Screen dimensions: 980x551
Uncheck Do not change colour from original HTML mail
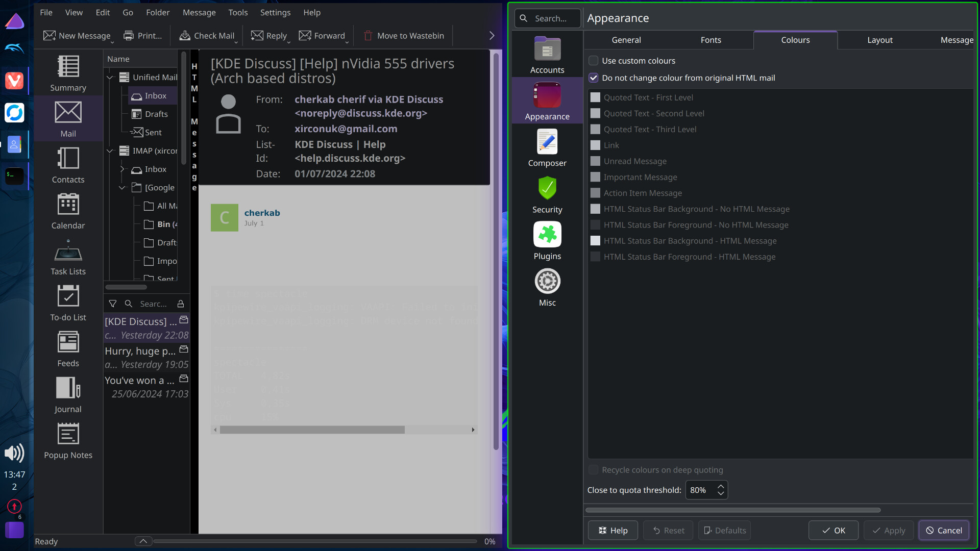click(x=594, y=78)
